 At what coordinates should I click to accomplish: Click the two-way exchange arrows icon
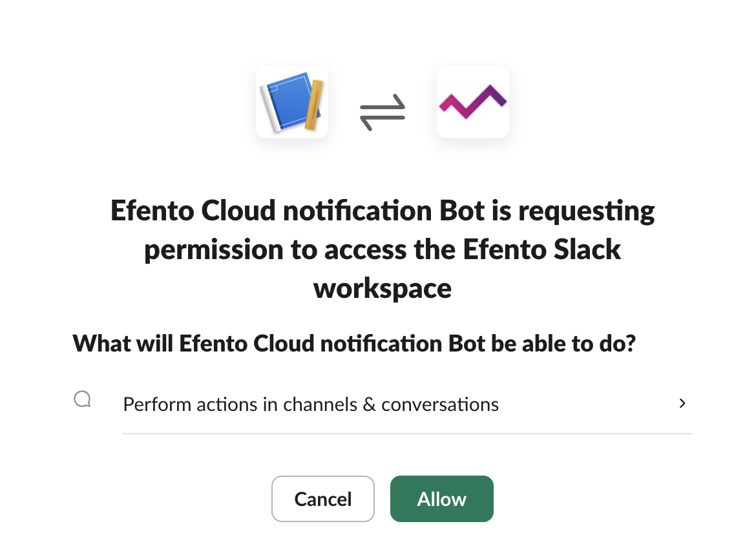tap(383, 110)
